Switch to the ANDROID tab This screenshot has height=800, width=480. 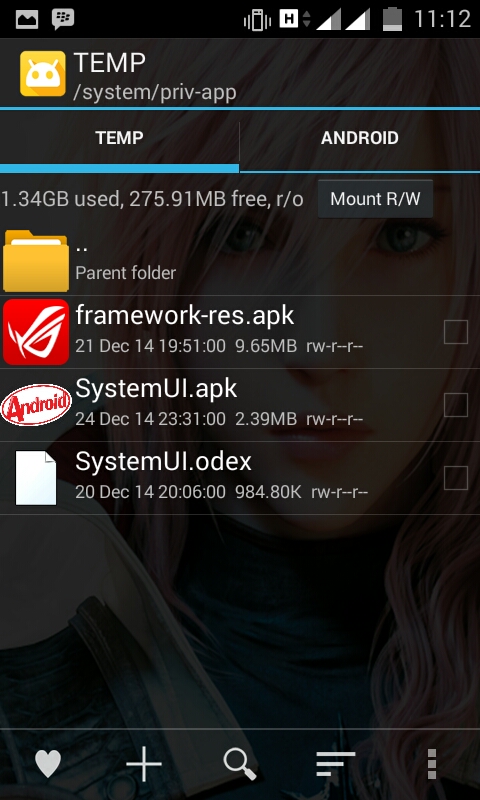pyautogui.click(x=360, y=138)
